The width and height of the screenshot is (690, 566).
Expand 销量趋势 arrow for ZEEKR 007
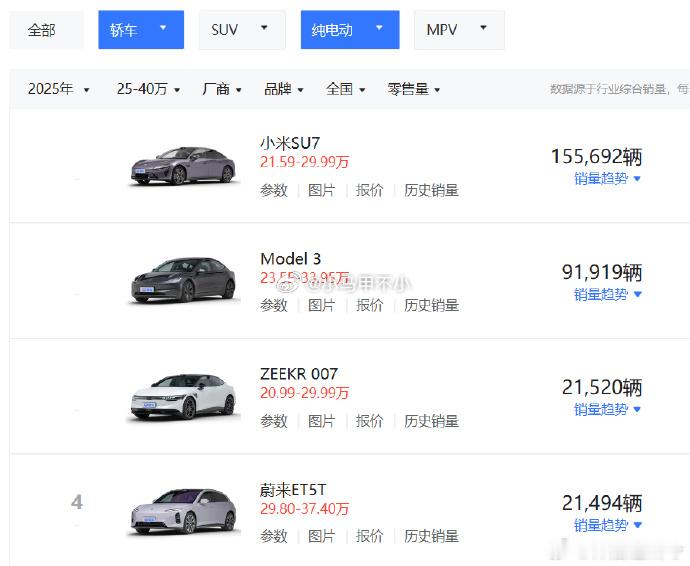click(637, 409)
